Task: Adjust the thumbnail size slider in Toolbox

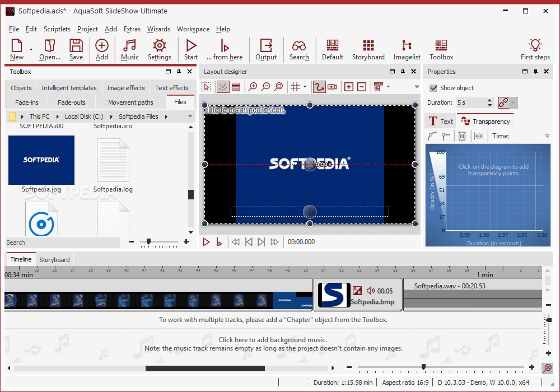Action: click(x=148, y=242)
